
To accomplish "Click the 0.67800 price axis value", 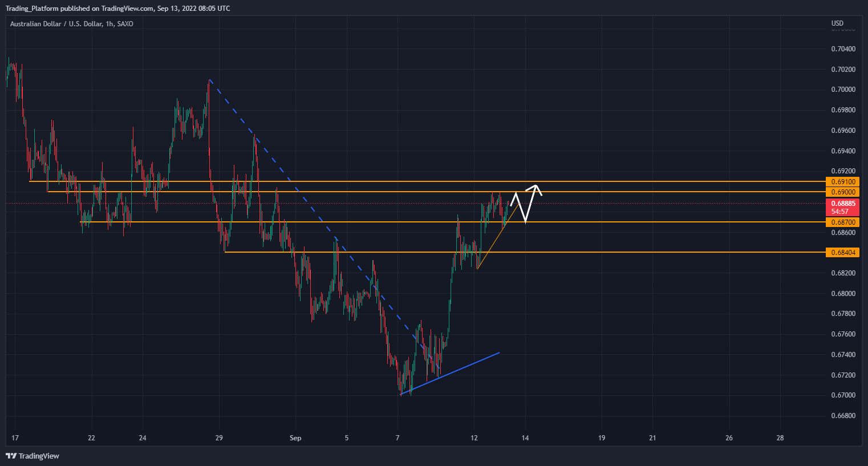I will pos(843,314).
